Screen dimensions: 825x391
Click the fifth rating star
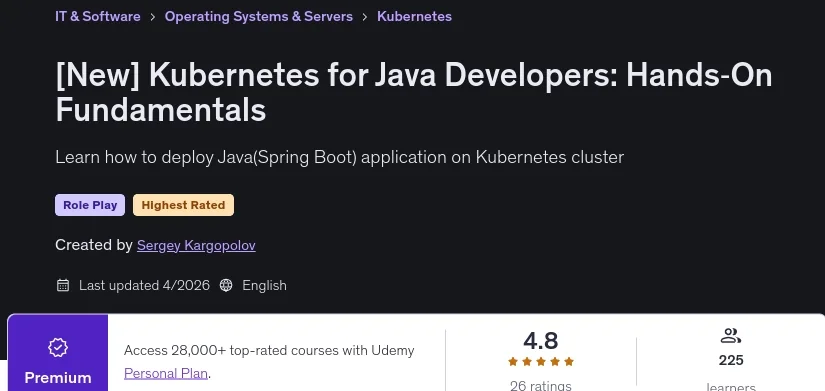coord(569,362)
